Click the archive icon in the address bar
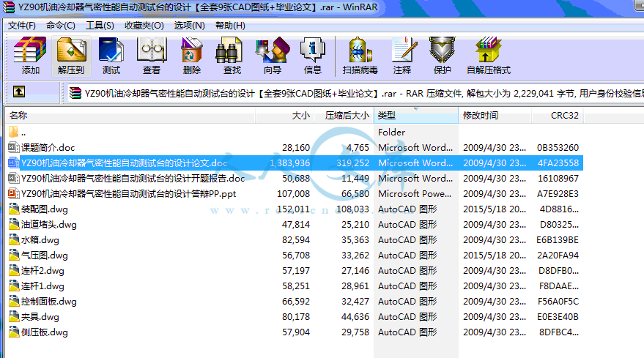 [75, 93]
